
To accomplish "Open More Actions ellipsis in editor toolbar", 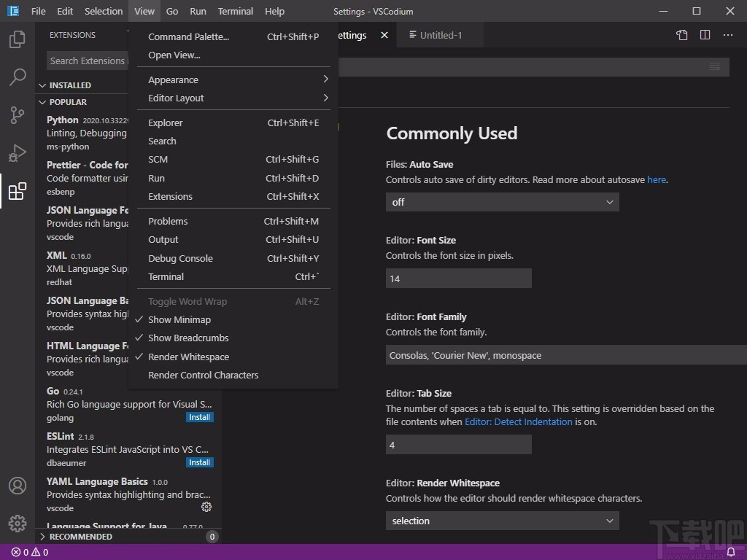I will tap(727, 34).
